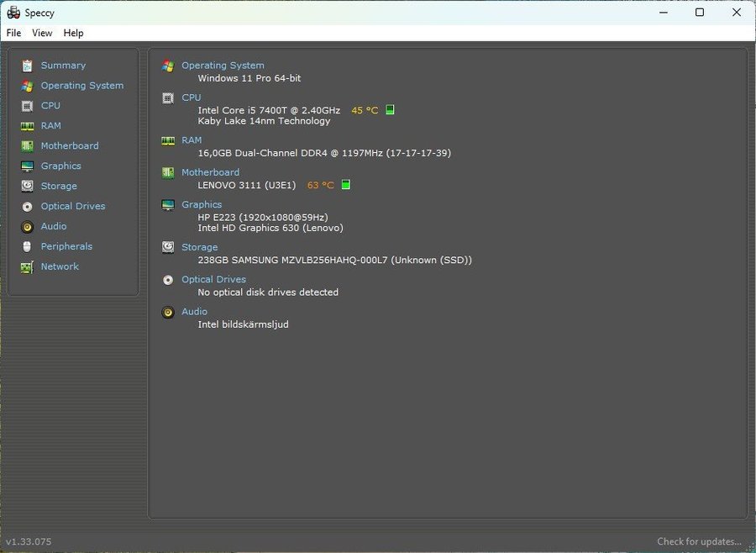Image resolution: width=756 pixels, height=553 pixels.
Task: Click the CPU chip icon in summary pane
Action: pos(168,98)
